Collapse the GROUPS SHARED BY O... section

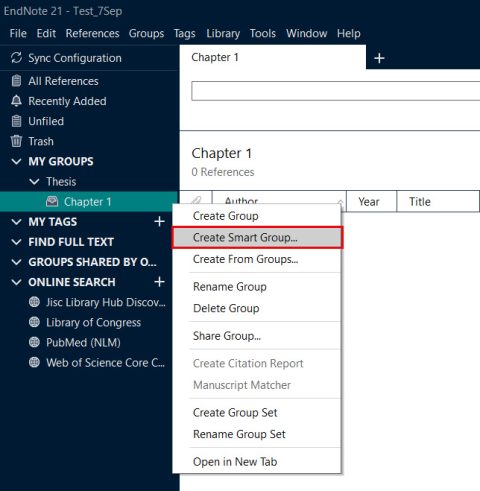click(16, 262)
